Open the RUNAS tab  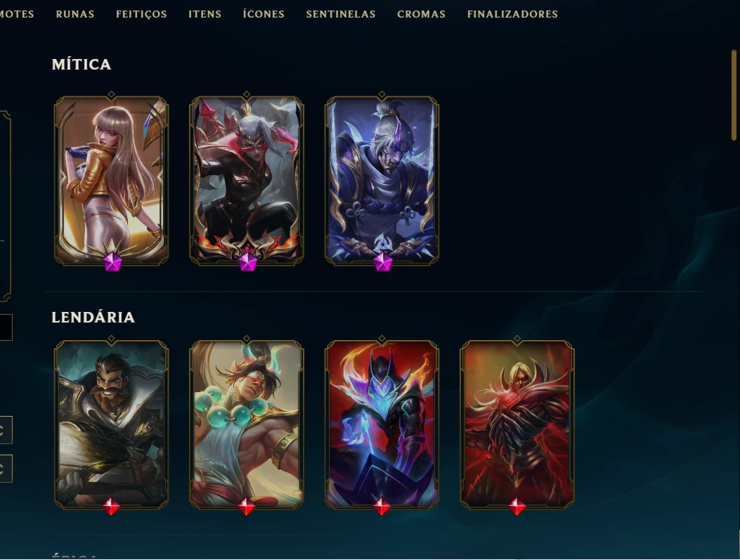[75, 14]
